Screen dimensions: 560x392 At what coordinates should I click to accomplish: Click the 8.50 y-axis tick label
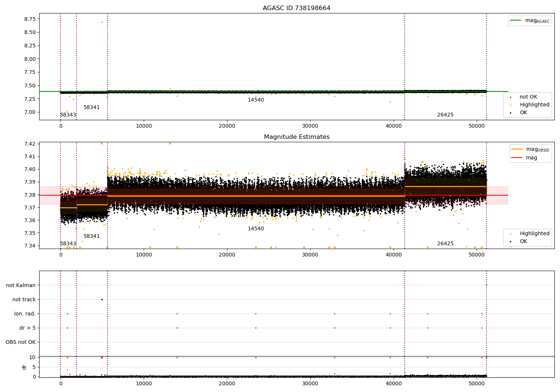30,32
